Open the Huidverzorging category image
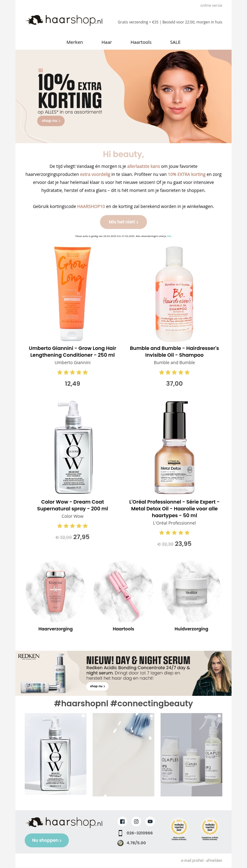This screenshot has width=247, height=868. coord(191,591)
